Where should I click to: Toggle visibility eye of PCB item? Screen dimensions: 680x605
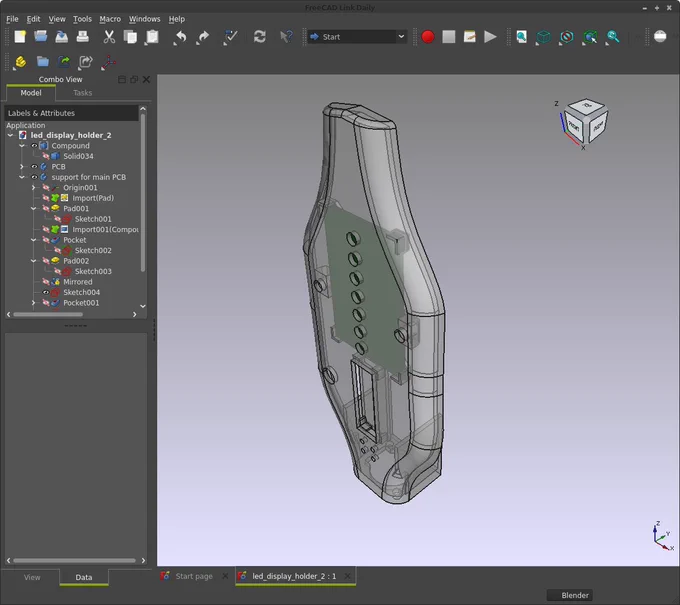pyautogui.click(x=34, y=167)
